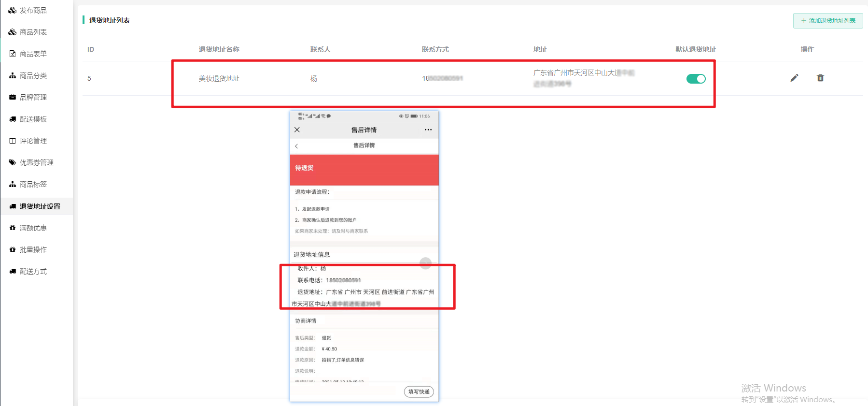Go back using the arrow in 售后详情
868x406 pixels.
pos(296,145)
